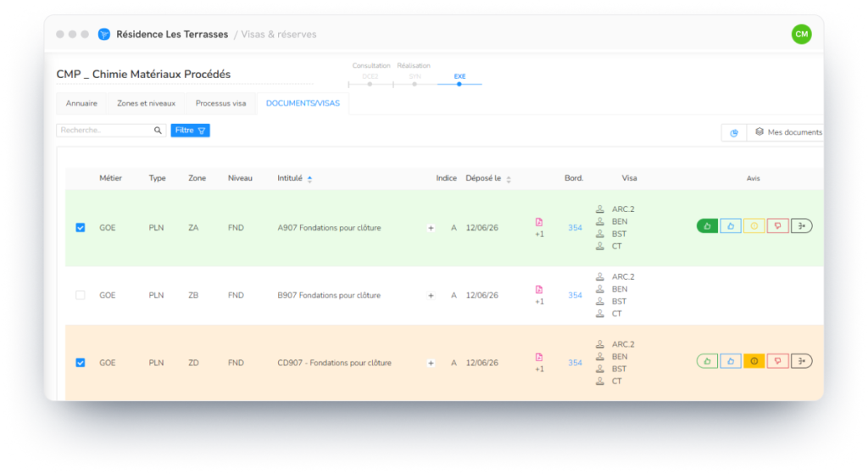
Task: Sort by Intitulé column arrow
Action: 310,179
